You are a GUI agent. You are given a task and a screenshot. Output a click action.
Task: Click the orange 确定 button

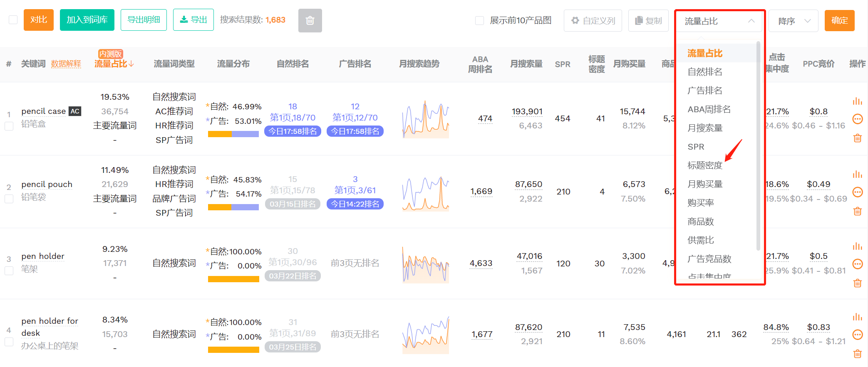[840, 20]
